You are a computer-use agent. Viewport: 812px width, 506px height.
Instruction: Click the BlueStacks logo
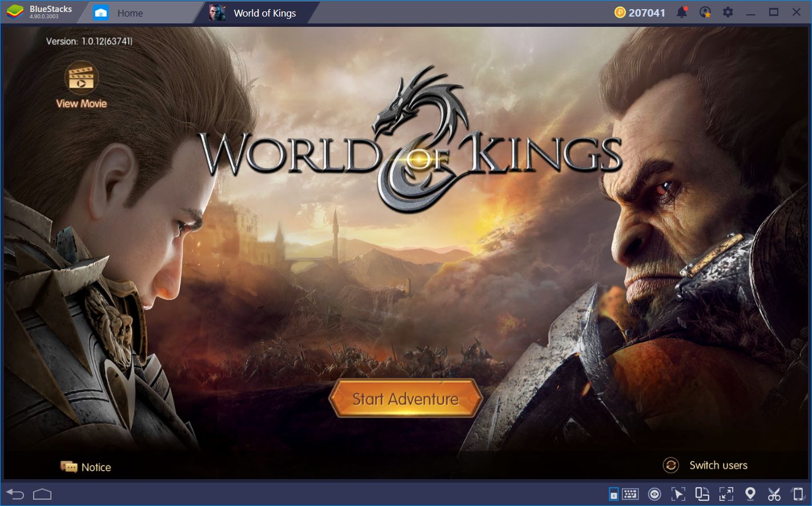point(15,12)
